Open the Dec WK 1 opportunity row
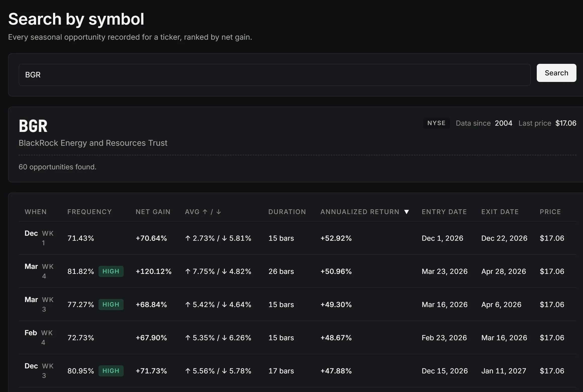Image resolution: width=583 pixels, height=392 pixels. pos(297,238)
